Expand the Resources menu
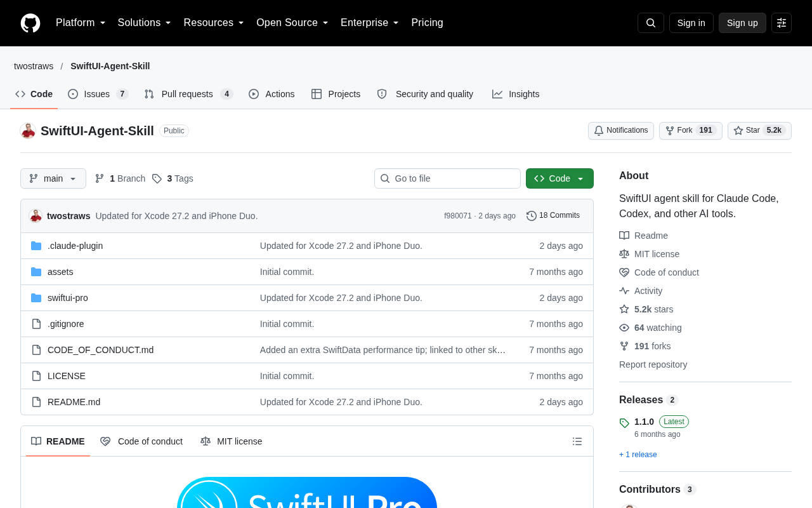Screen dimensions: 812x508 [x=214, y=23]
